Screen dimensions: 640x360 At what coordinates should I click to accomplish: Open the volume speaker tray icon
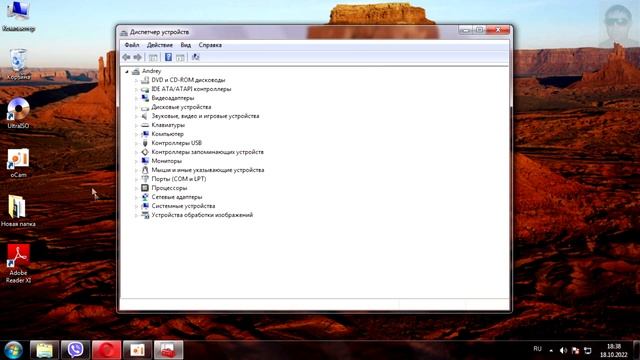[x=563, y=351]
